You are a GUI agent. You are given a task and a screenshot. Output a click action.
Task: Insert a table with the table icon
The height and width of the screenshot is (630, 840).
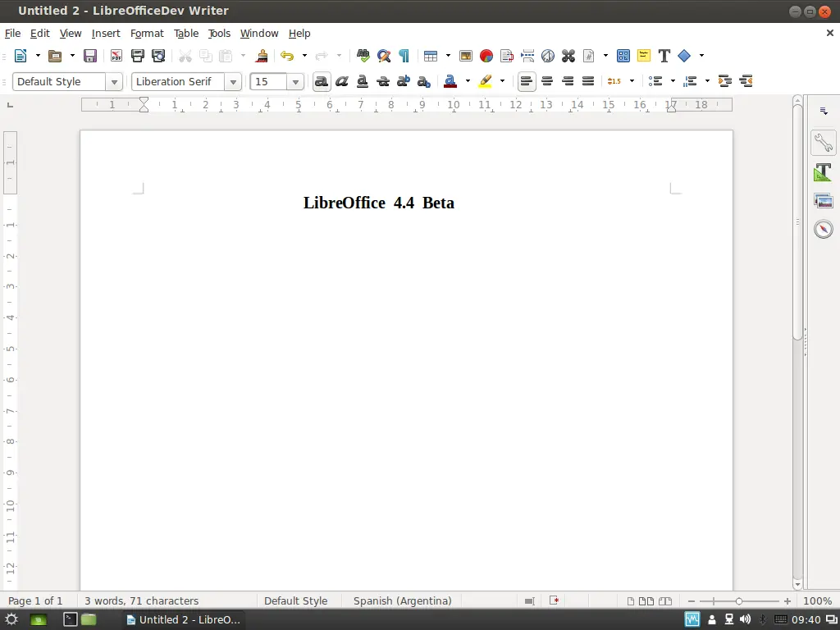[x=430, y=56]
